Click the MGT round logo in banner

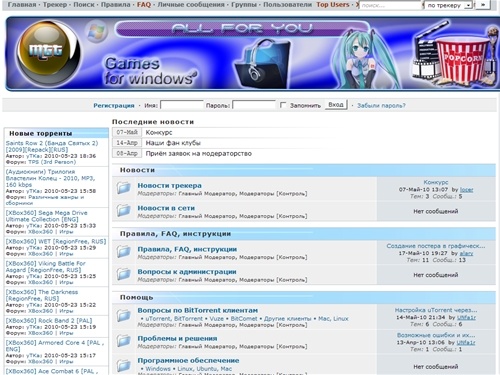click(x=48, y=54)
